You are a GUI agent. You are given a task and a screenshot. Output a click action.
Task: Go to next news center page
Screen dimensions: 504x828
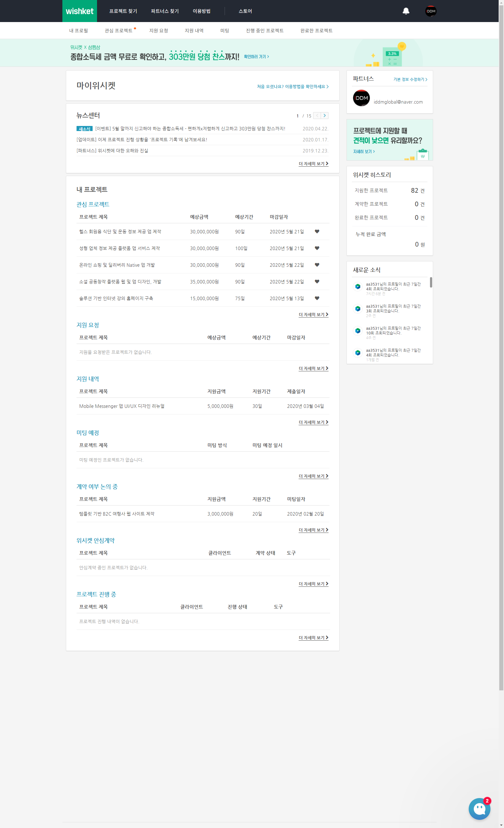pyautogui.click(x=324, y=116)
